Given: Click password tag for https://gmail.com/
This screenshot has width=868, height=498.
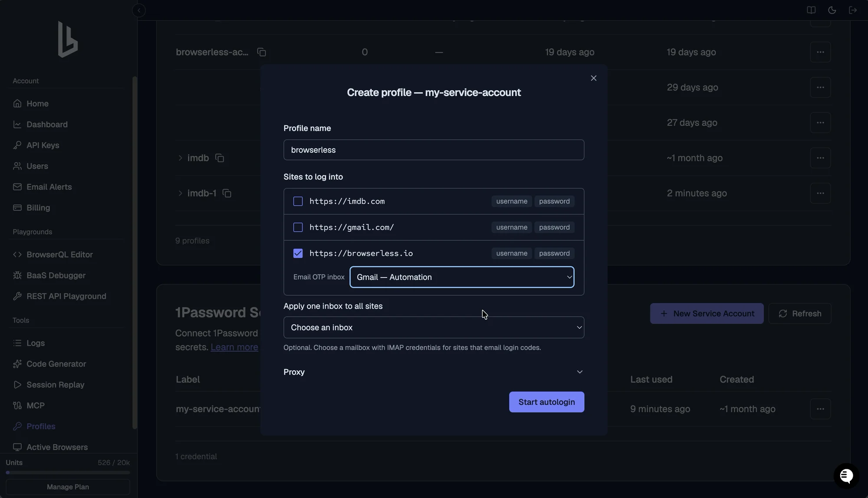Looking at the screenshot, I should click(x=554, y=227).
